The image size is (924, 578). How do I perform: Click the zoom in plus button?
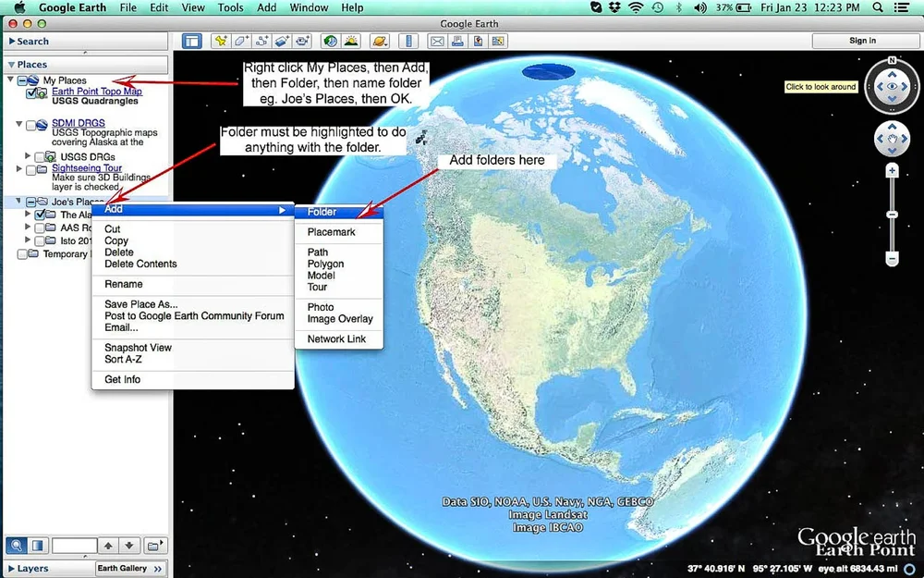[x=893, y=171]
